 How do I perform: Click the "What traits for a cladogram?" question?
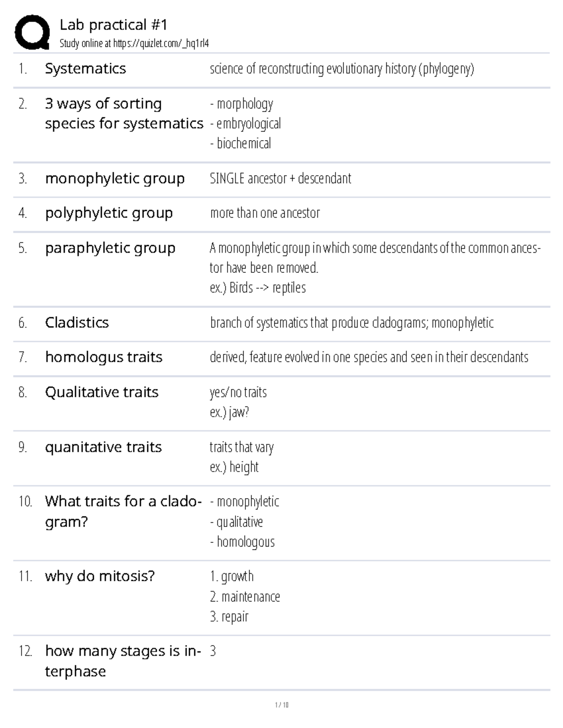123,511
